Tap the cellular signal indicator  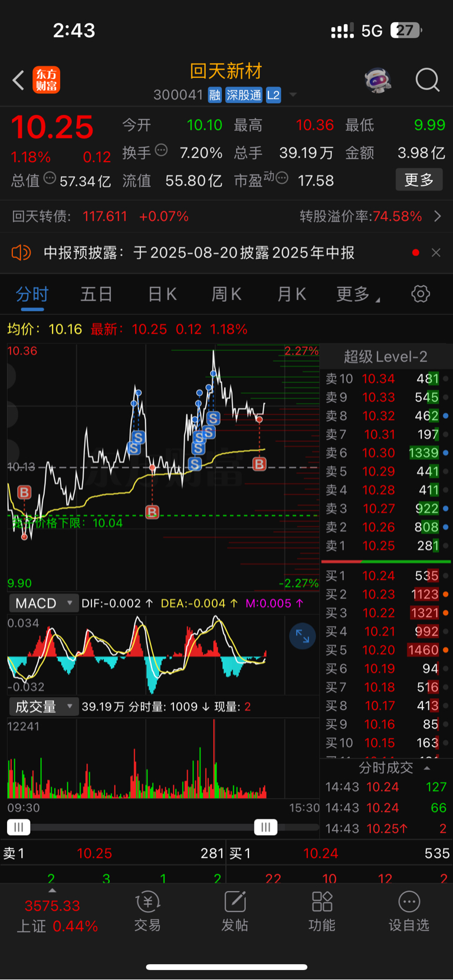pos(343,31)
